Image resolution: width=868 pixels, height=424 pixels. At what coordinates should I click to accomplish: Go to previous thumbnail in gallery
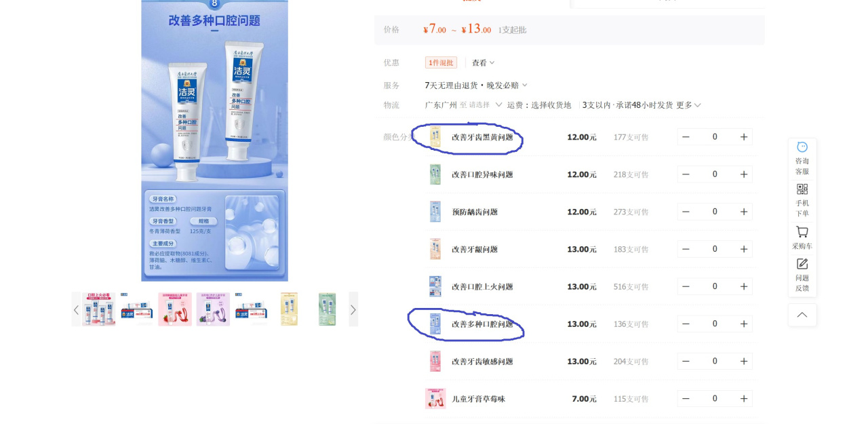pyautogui.click(x=76, y=310)
